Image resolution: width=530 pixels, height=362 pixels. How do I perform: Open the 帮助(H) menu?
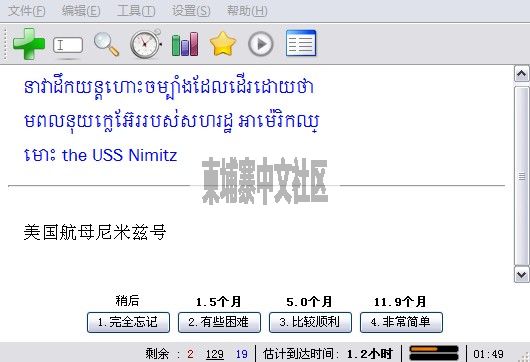[247, 11]
